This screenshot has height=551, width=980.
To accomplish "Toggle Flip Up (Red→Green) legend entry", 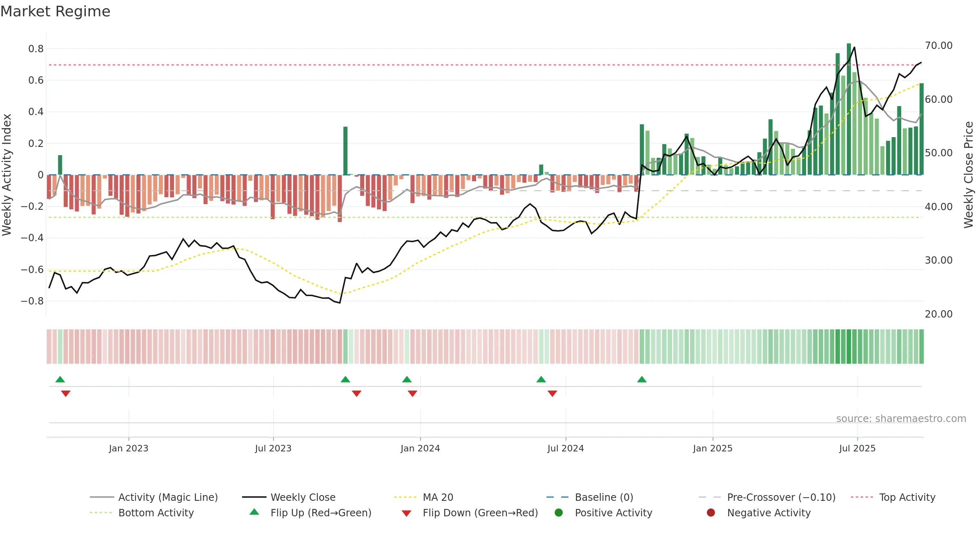I will [x=310, y=513].
